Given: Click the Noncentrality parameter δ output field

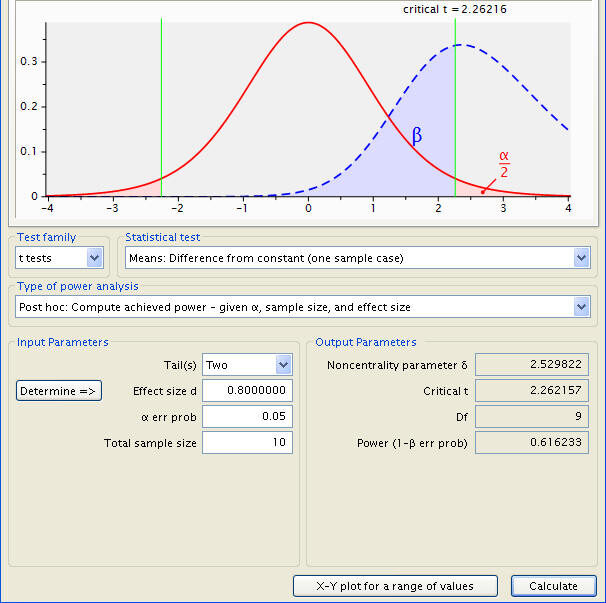Looking at the screenshot, I should [532, 364].
